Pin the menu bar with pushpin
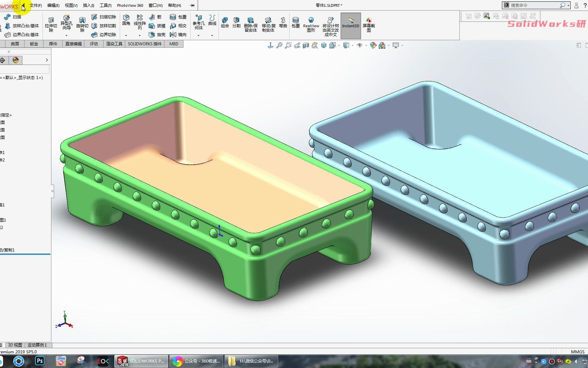 pos(192,5)
